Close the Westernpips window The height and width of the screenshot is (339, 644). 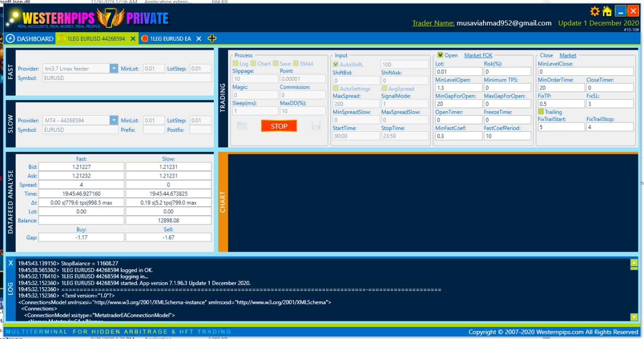coord(632,11)
